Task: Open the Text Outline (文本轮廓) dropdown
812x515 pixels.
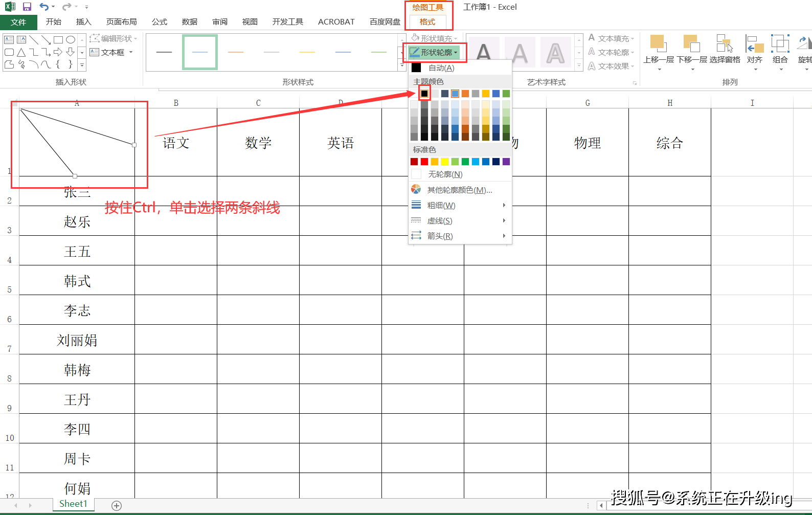Action: click(611, 52)
